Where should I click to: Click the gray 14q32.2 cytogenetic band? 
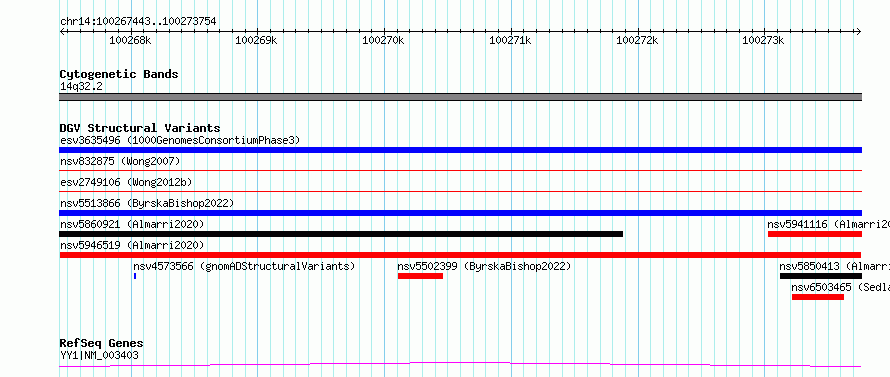click(x=460, y=97)
